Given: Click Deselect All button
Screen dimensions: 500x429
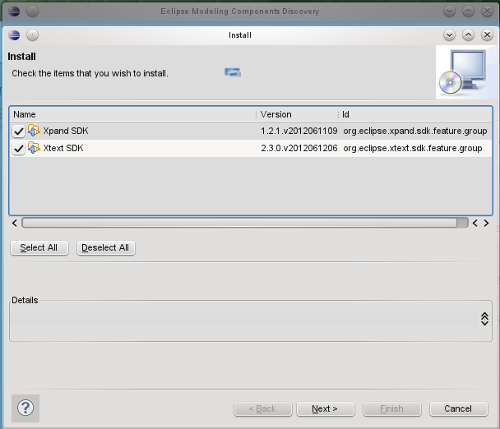Looking at the screenshot, I should click(106, 248).
